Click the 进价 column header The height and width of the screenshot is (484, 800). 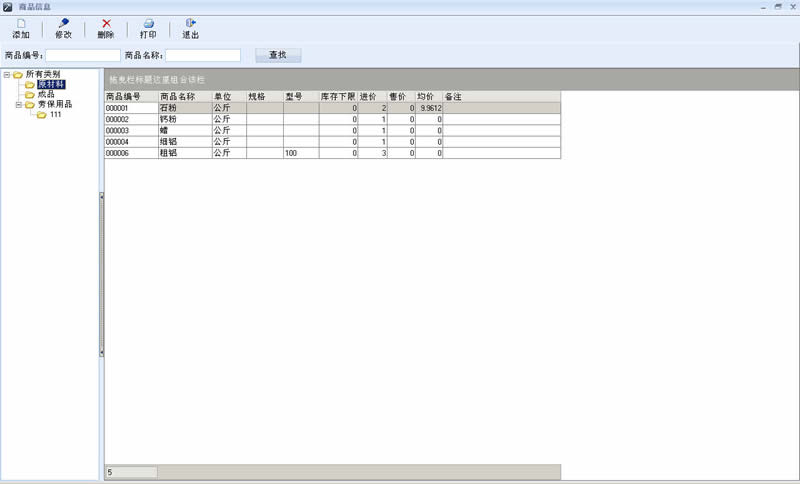[x=372, y=96]
